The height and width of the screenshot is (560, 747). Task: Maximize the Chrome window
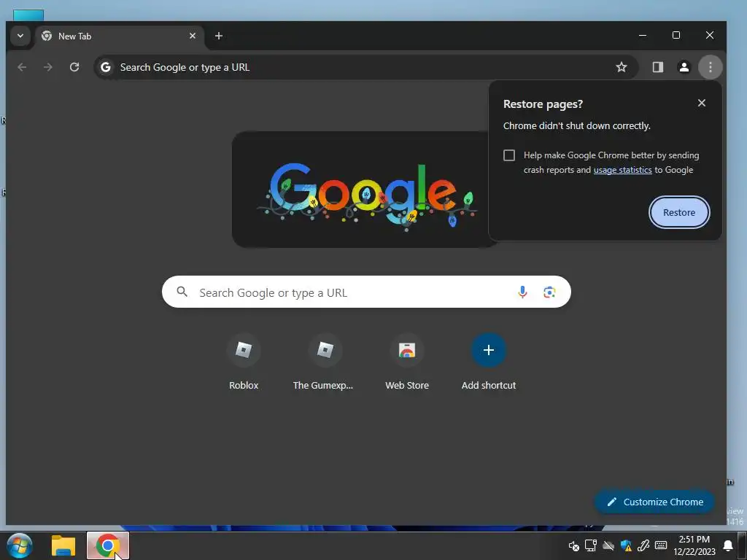click(676, 35)
